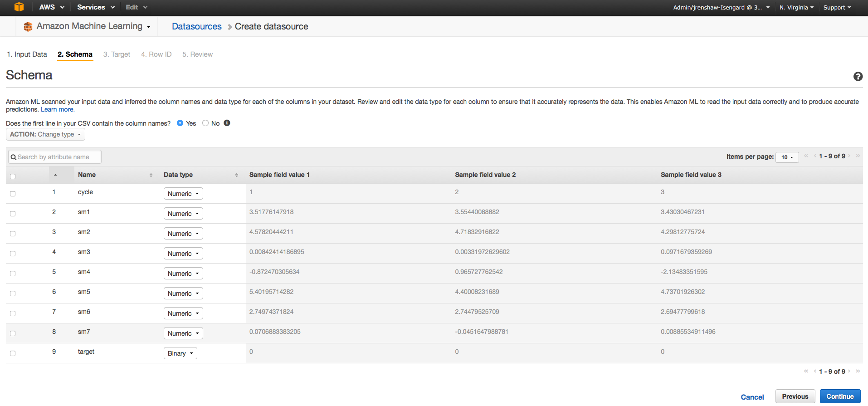Viewport: 868px width, 406px height.
Task: Check the box for the cycle row
Action: [x=13, y=194]
